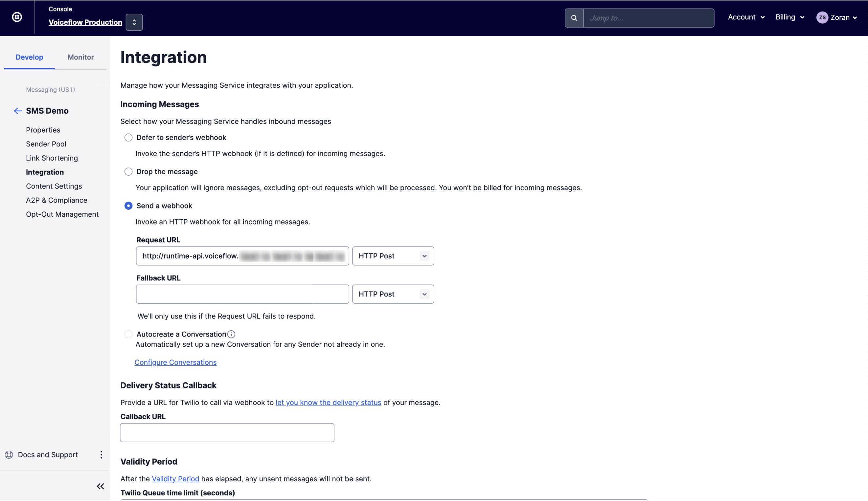Open Content Settings in sidebar
Screen dimensions: 868x501
click(x=54, y=186)
